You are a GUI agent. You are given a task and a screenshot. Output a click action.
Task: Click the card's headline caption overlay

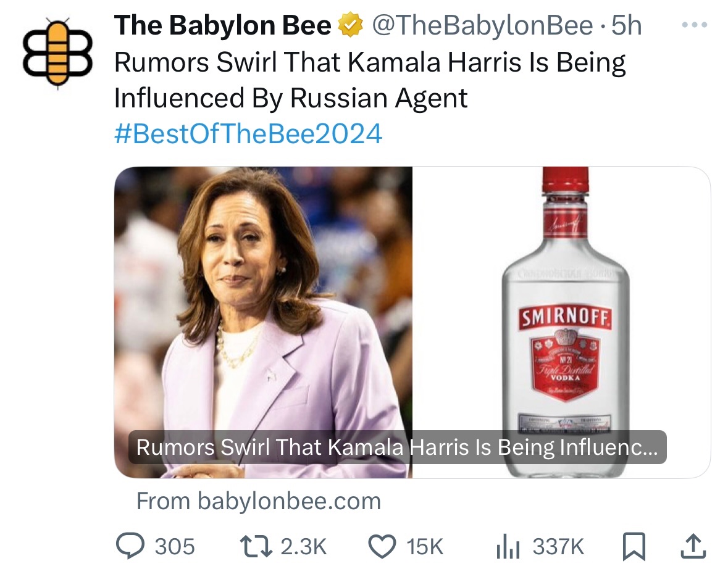396,447
